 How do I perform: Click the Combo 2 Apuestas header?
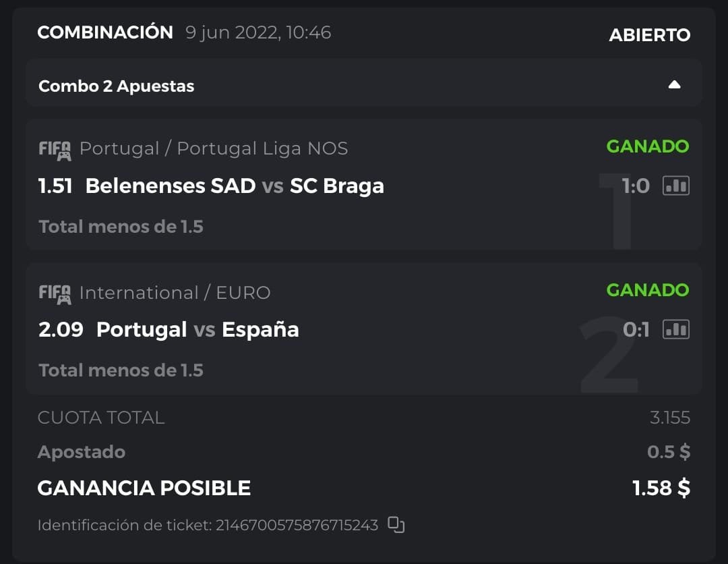click(x=117, y=86)
